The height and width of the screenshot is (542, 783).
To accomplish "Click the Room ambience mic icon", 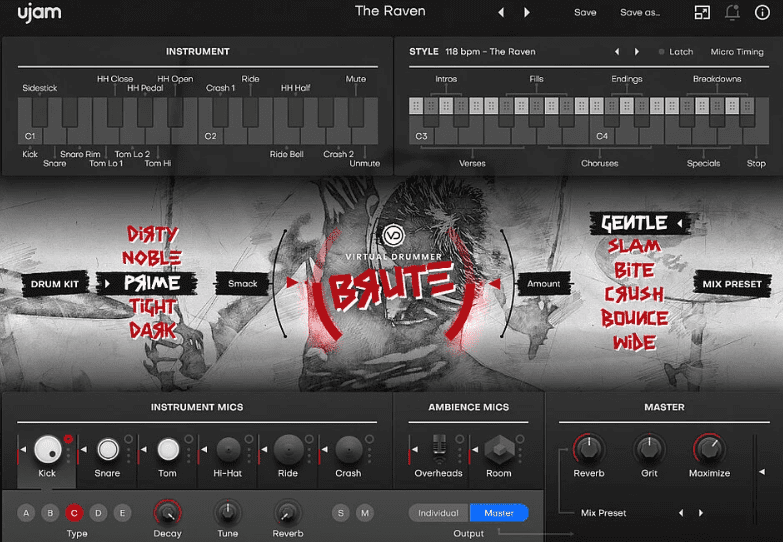I will coord(498,449).
